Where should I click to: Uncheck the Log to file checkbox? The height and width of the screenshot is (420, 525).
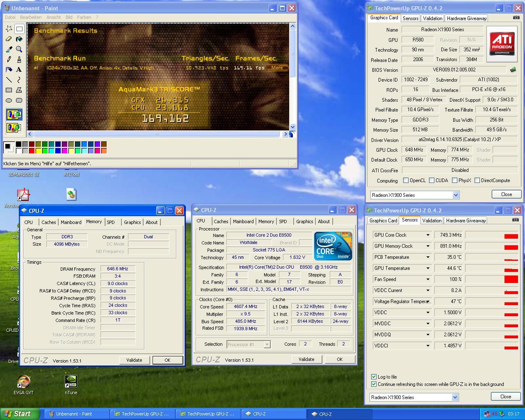(374, 377)
